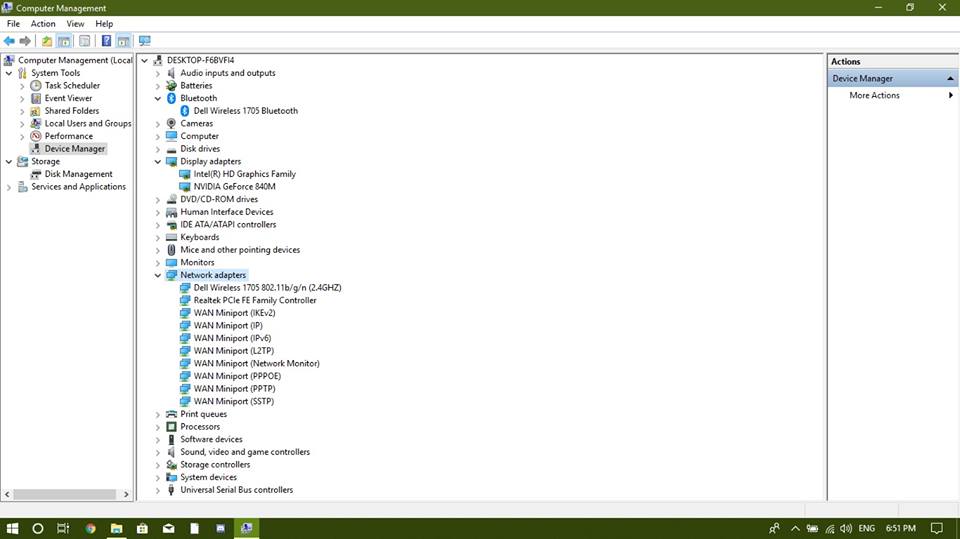The image size is (960, 539).
Task: Click the Forward arrow toolbar icon
Action: 25,41
